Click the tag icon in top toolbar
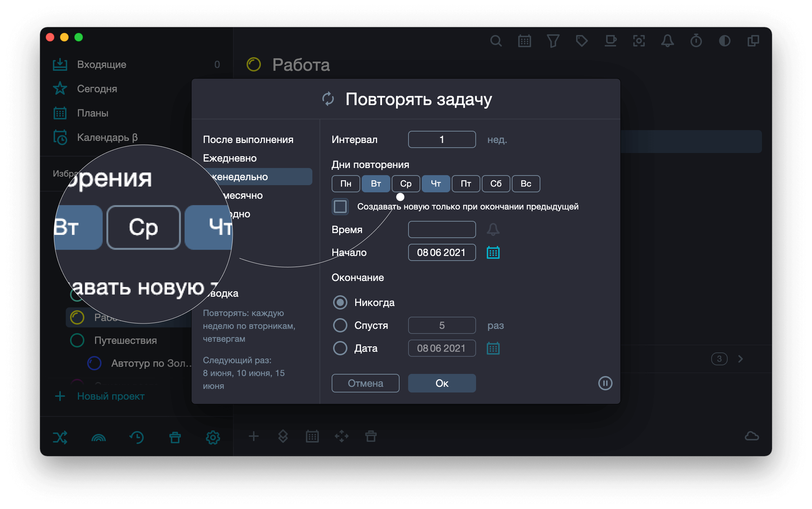Image resolution: width=812 pixels, height=509 pixels. (581, 41)
